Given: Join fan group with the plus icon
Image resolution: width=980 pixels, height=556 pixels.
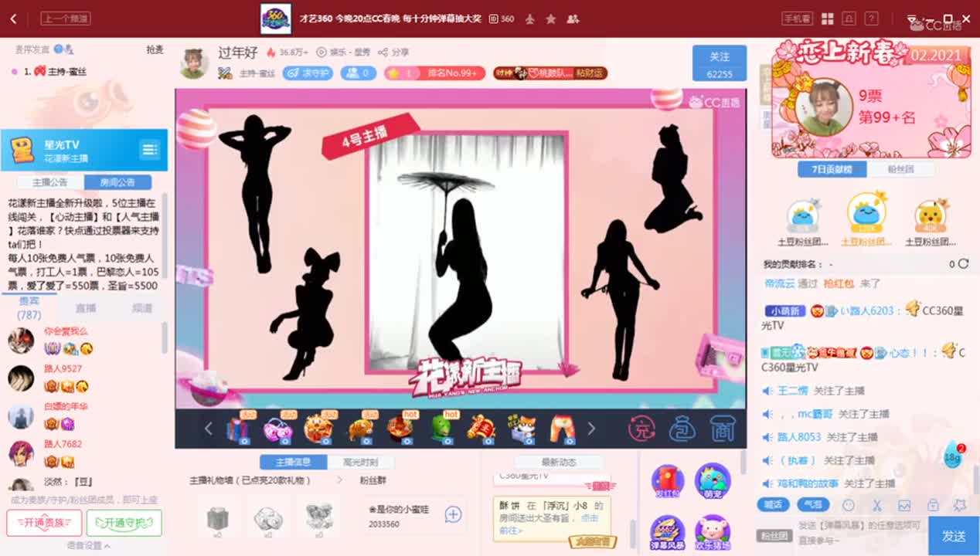Looking at the screenshot, I should pyautogui.click(x=454, y=515).
